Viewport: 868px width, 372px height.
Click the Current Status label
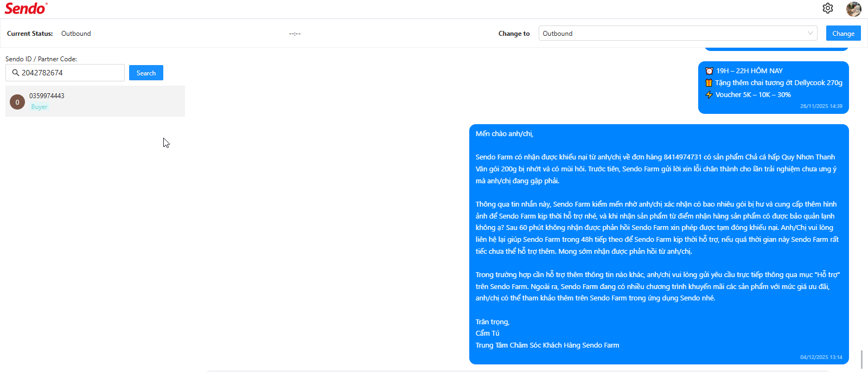(x=30, y=34)
